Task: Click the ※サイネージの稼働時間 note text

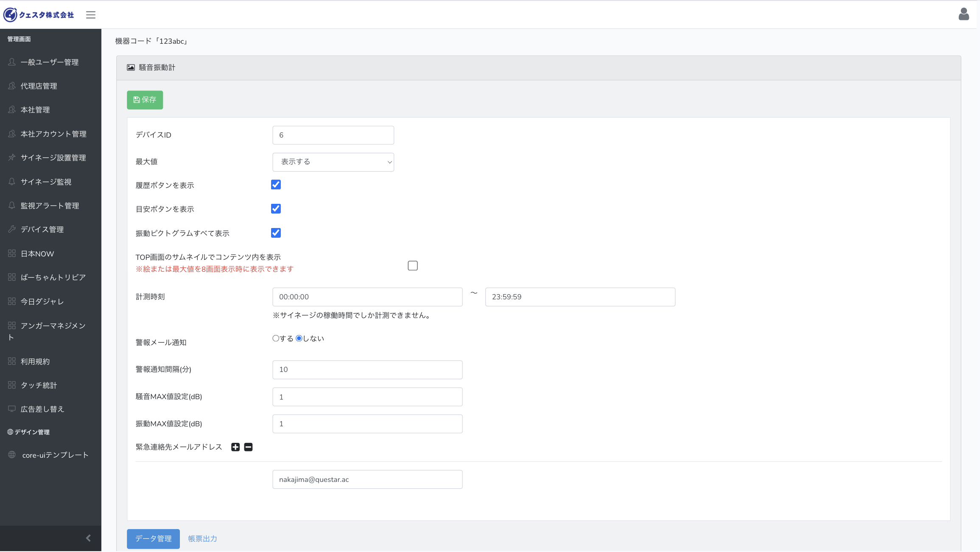Action: (x=352, y=315)
